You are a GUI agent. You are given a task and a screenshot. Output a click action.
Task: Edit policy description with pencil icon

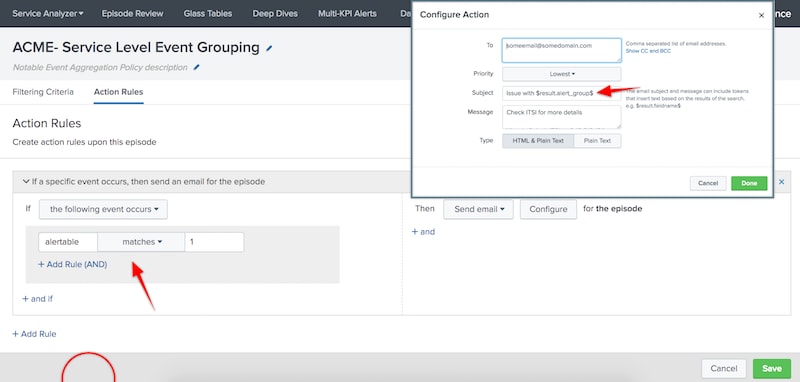[x=197, y=67]
